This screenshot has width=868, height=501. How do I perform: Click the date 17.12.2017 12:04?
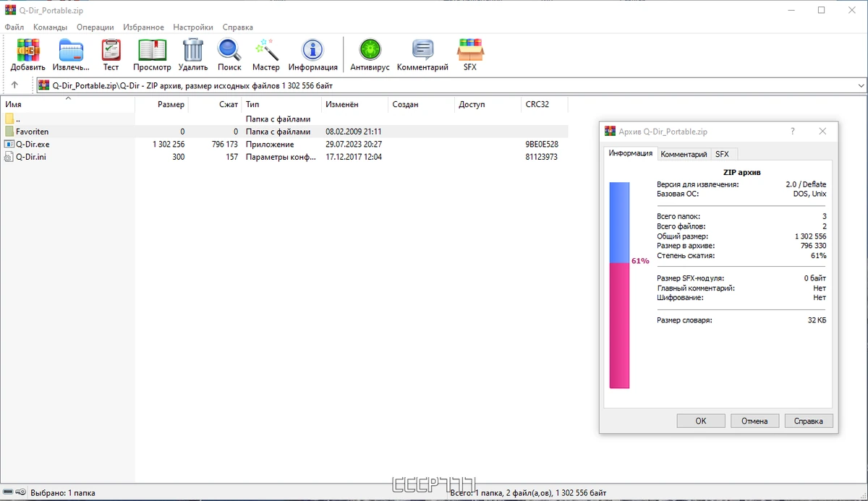354,156
